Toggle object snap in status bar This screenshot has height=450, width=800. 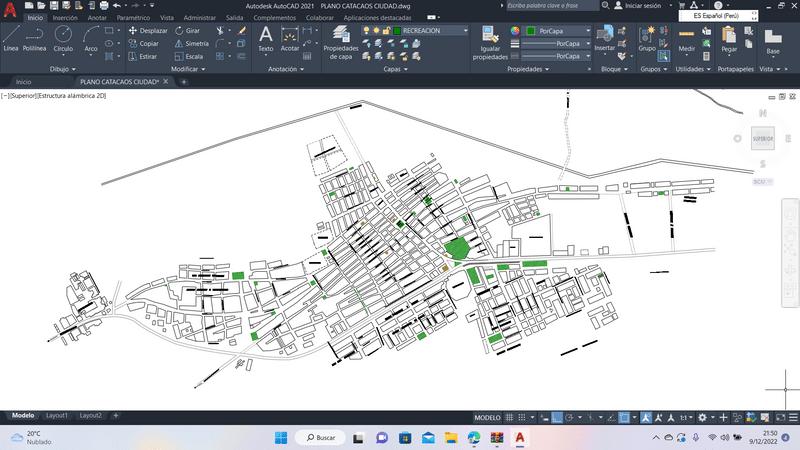point(626,417)
